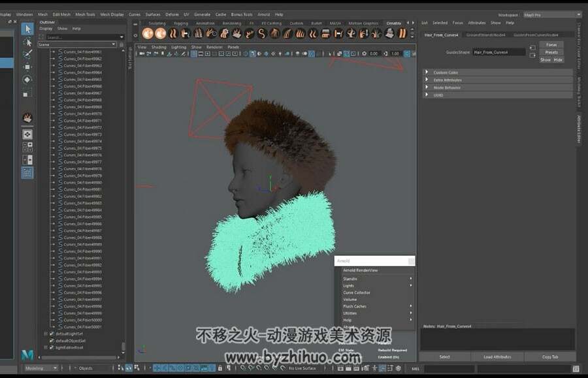588x378 pixels.
Task: Expand the Custom Color section
Action: pos(427,72)
